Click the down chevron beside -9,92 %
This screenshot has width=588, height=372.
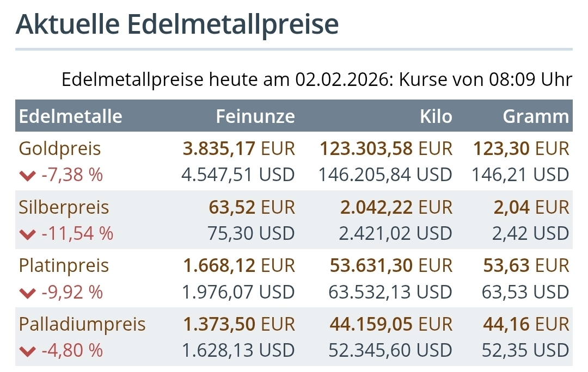[x=27, y=293]
